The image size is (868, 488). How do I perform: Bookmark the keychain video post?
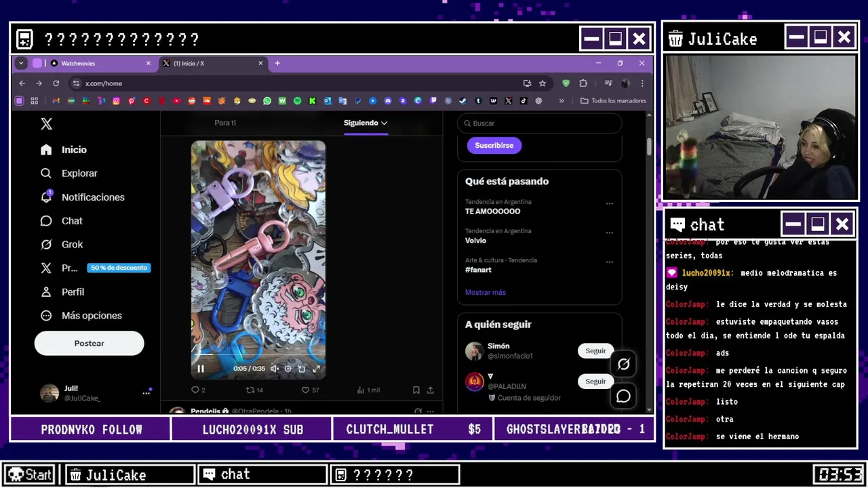(x=416, y=390)
